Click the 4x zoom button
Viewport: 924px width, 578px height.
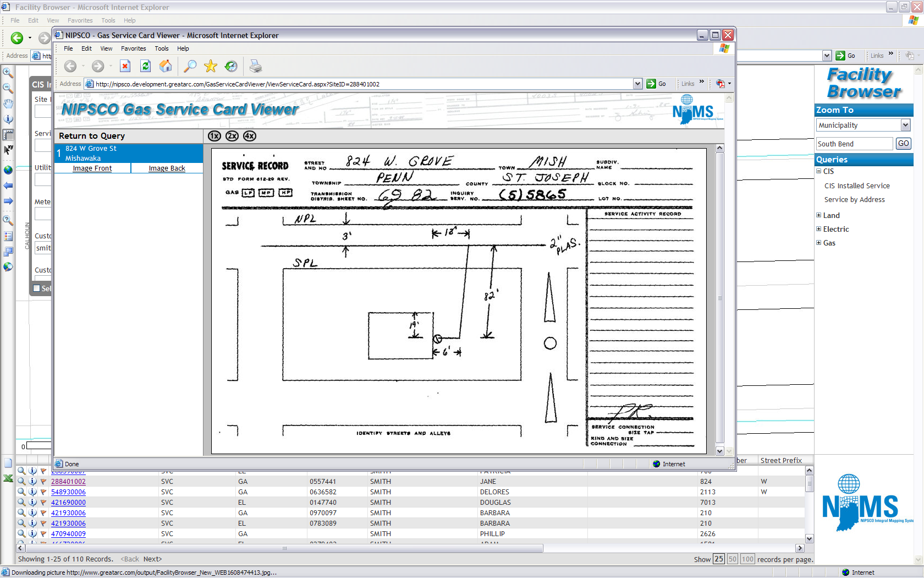tap(250, 136)
